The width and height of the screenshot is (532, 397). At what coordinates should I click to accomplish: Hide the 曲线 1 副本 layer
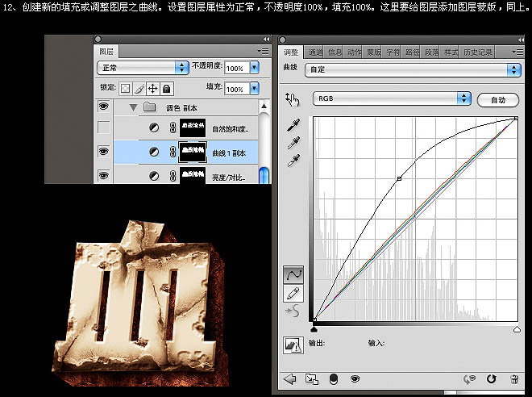(103, 151)
